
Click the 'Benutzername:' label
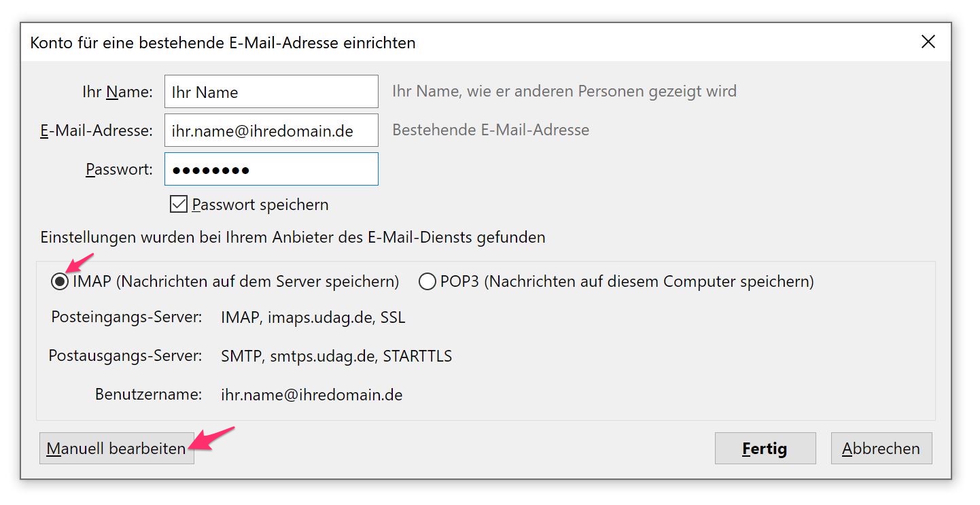(x=148, y=395)
